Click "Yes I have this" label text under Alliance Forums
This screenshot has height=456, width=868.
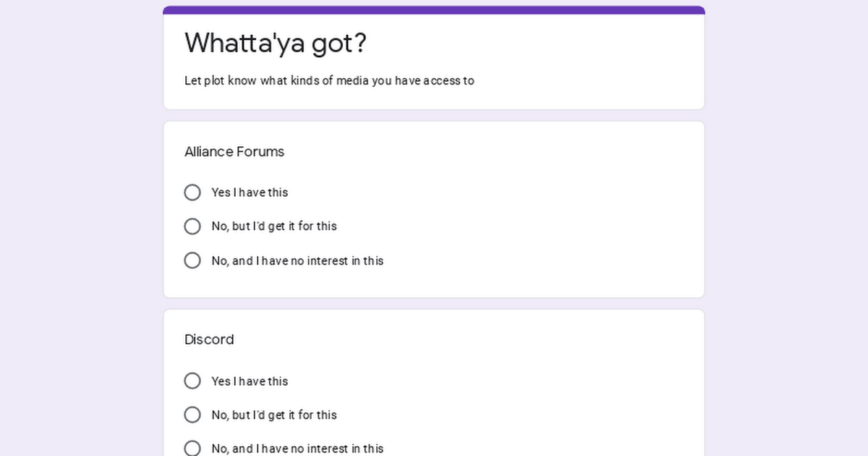pyautogui.click(x=250, y=193)
